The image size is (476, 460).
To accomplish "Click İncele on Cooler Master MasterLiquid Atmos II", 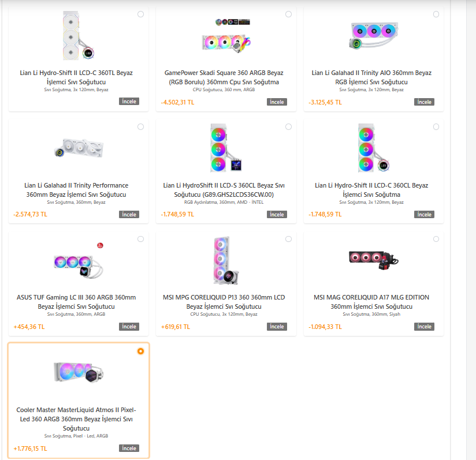I will (129, 448).
